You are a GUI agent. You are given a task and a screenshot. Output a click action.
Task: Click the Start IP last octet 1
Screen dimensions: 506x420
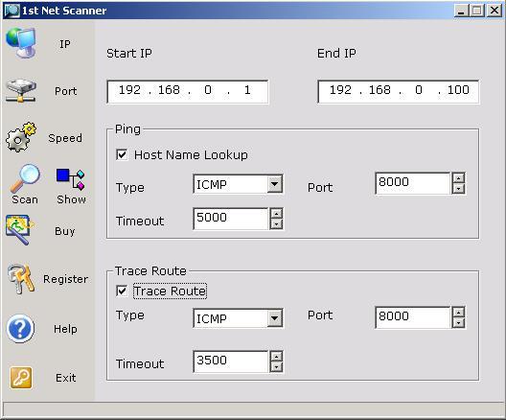click(247, 90)
